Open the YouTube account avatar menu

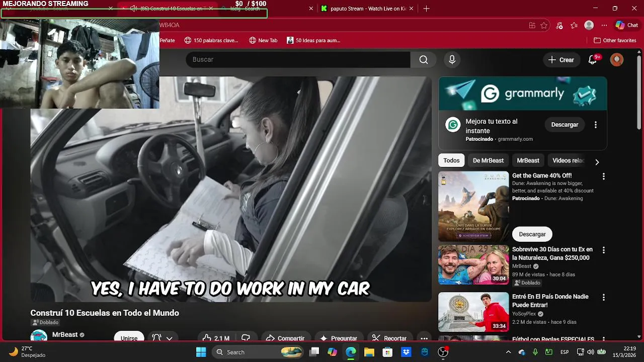(616, 60)
